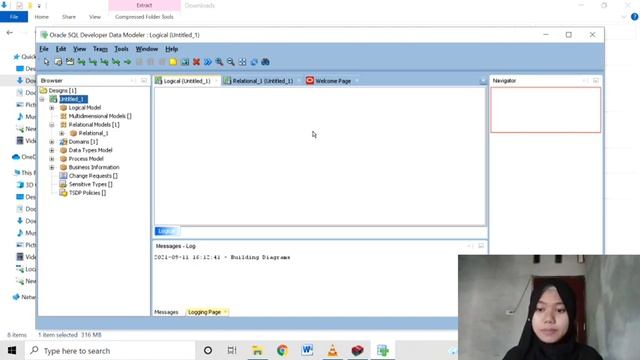Expand the Relational_1 tree node
This screenshot has width=640, height=360.
[62, 133]
